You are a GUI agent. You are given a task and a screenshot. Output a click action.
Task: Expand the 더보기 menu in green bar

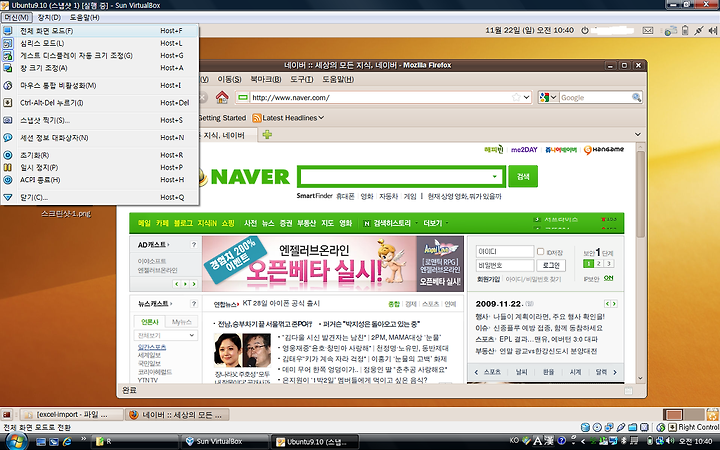point(435,223)
